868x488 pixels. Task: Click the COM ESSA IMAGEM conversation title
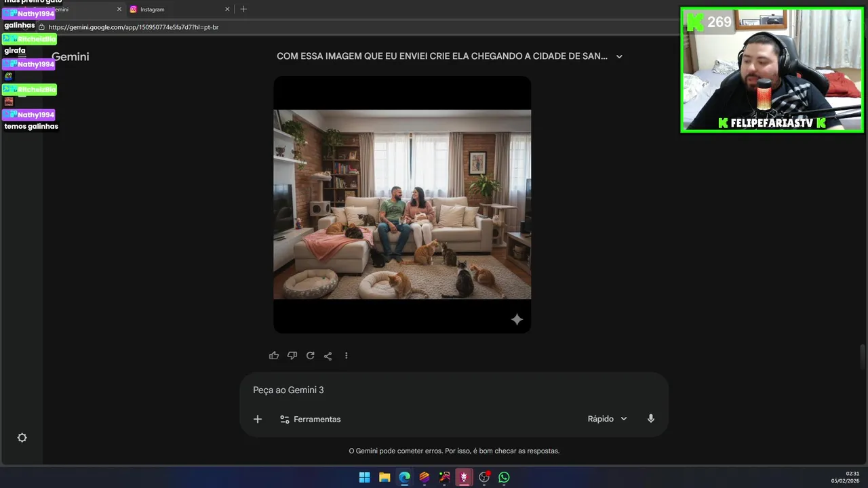pos(442,56)
